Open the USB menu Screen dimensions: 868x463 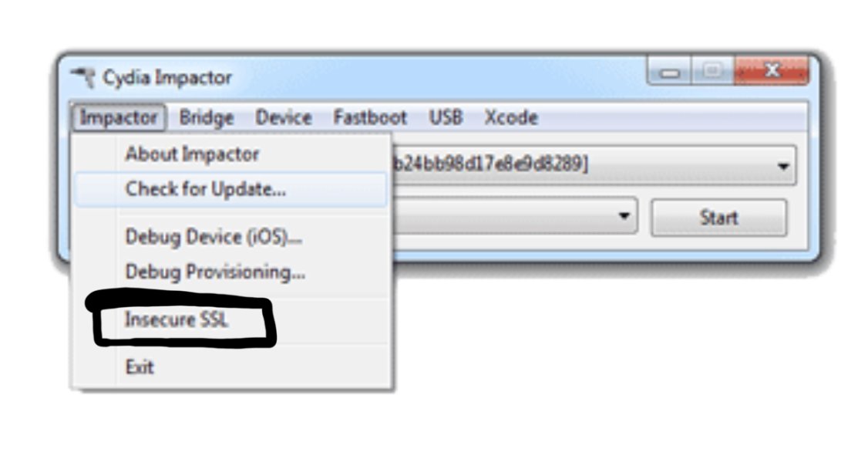pos(446,117)
